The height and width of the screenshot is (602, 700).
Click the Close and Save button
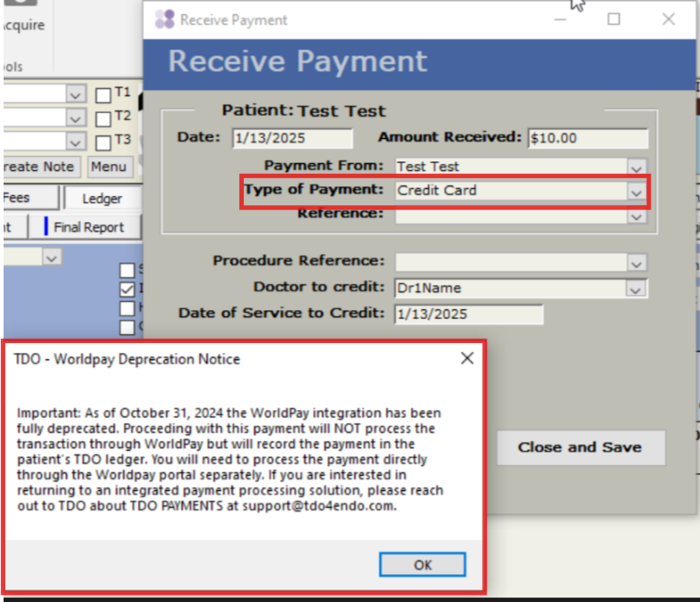[x=581, y=447]
